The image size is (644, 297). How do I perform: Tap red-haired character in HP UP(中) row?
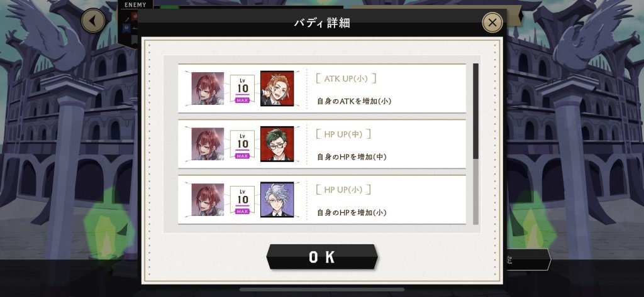pyautogui.click(x=208, y=144)
